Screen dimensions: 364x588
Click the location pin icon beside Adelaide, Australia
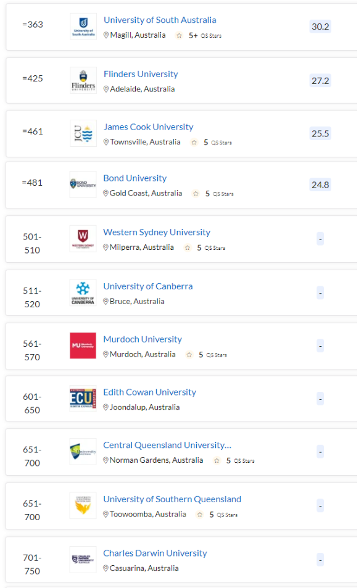(106, 89)
